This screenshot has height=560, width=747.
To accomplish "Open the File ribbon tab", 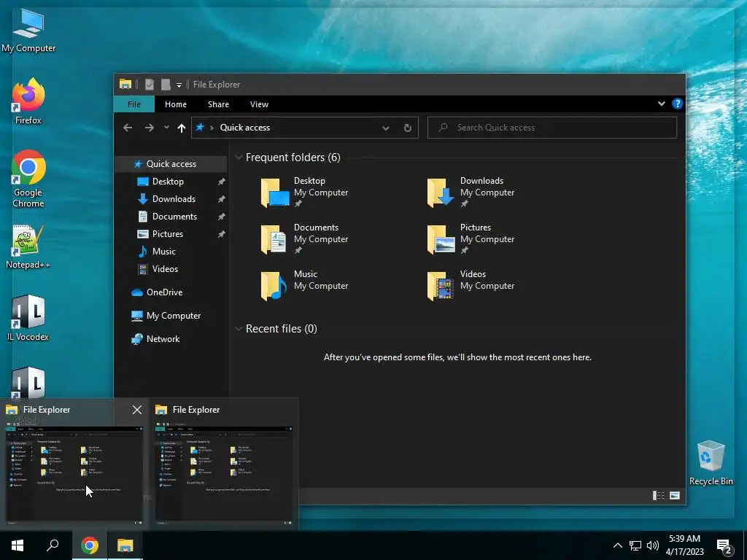I will pyautogui.click(x=134, y=104).
